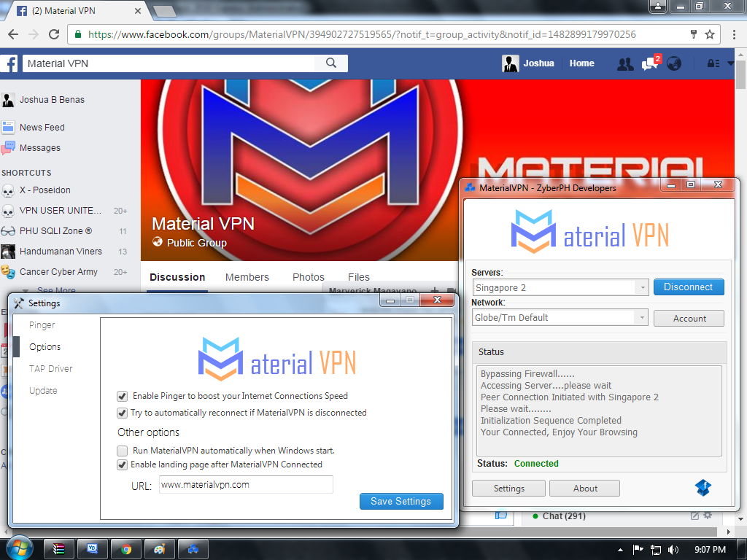Open Messages icon with badge 2

pyautogui.click(x=650, y=63)
